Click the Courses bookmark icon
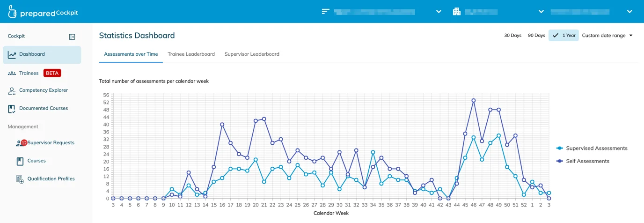 coord(20,161)
